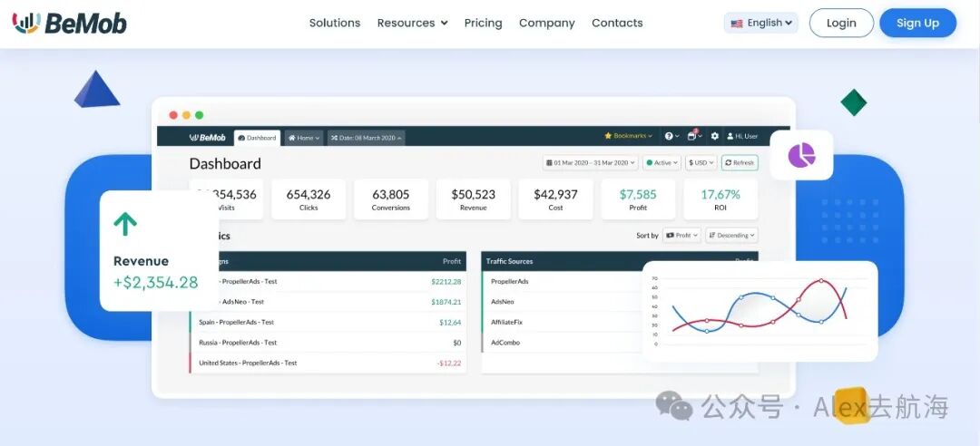Open the Date: 08 March 2020 tab
The image size is (980, 446).
point(367,138)
